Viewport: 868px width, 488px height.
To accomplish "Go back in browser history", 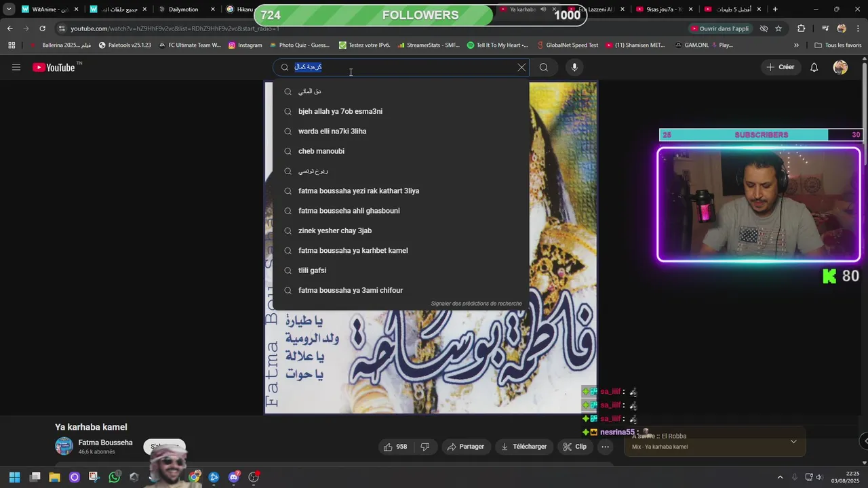I will coord(9,28).
